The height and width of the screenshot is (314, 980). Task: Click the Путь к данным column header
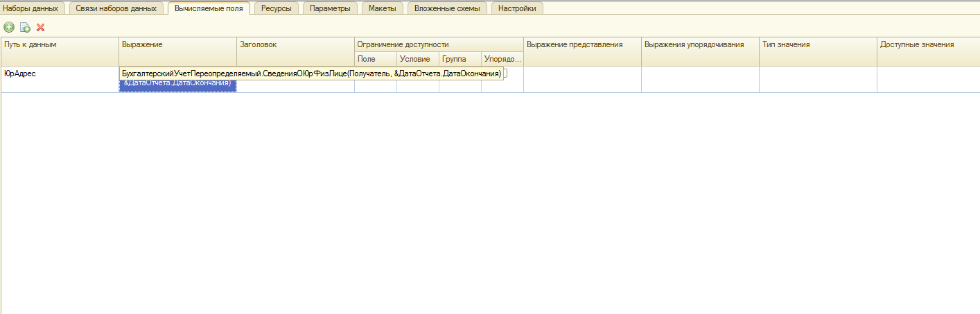click(x=60, y=51)
